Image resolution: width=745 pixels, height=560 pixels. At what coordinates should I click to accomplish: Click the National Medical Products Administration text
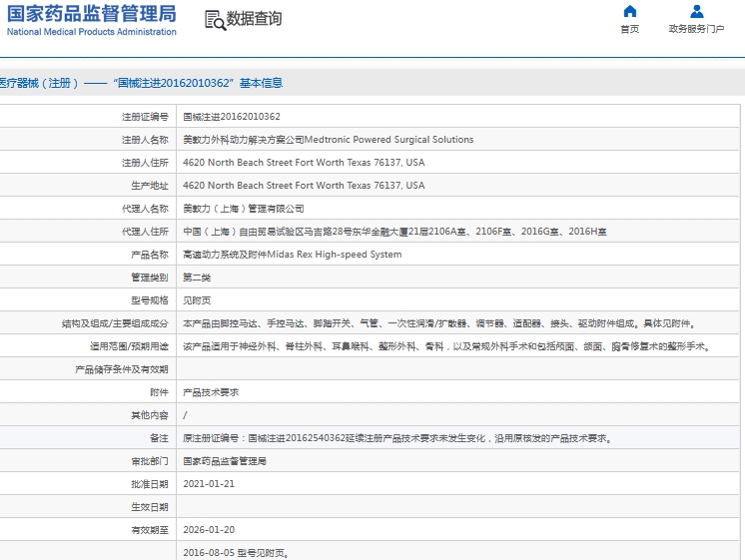(x=92, y=32)
